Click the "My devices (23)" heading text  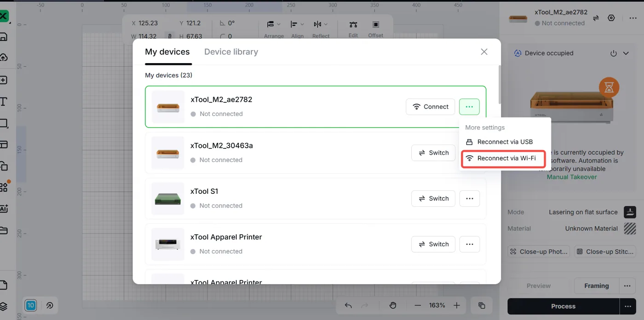pos(168,75)
